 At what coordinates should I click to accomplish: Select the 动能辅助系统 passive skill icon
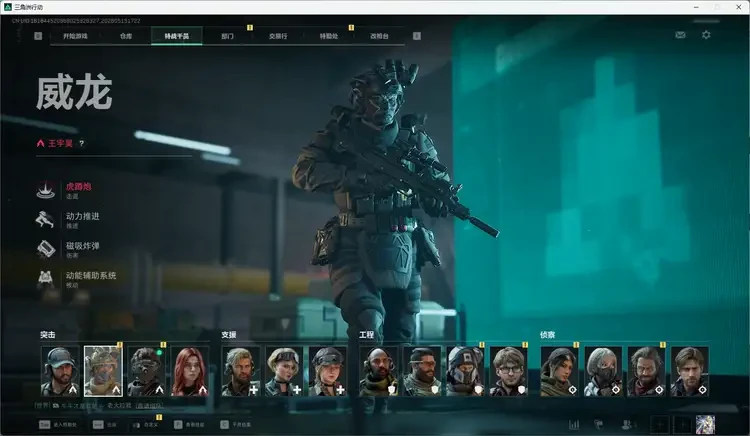point(46,279)
